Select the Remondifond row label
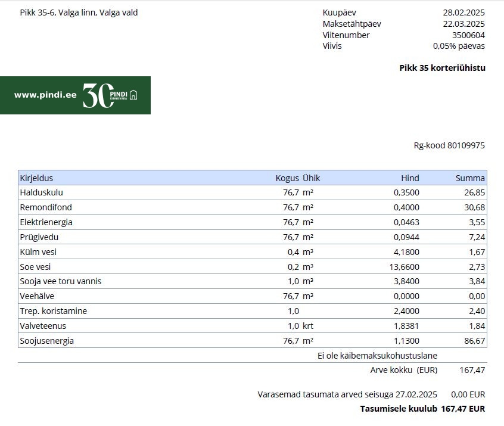 [x=46, y=207]
